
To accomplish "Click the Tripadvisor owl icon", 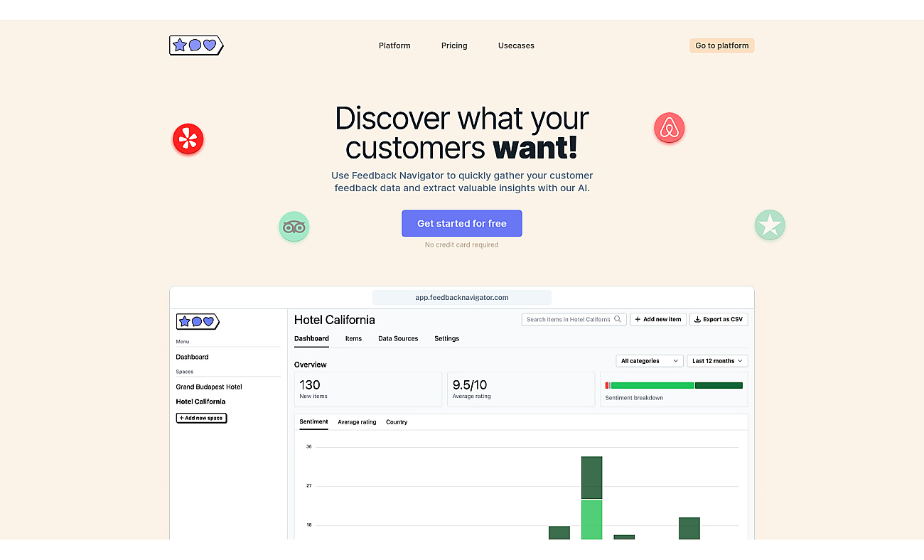I will pyautogui.click(x=294, y=227).
